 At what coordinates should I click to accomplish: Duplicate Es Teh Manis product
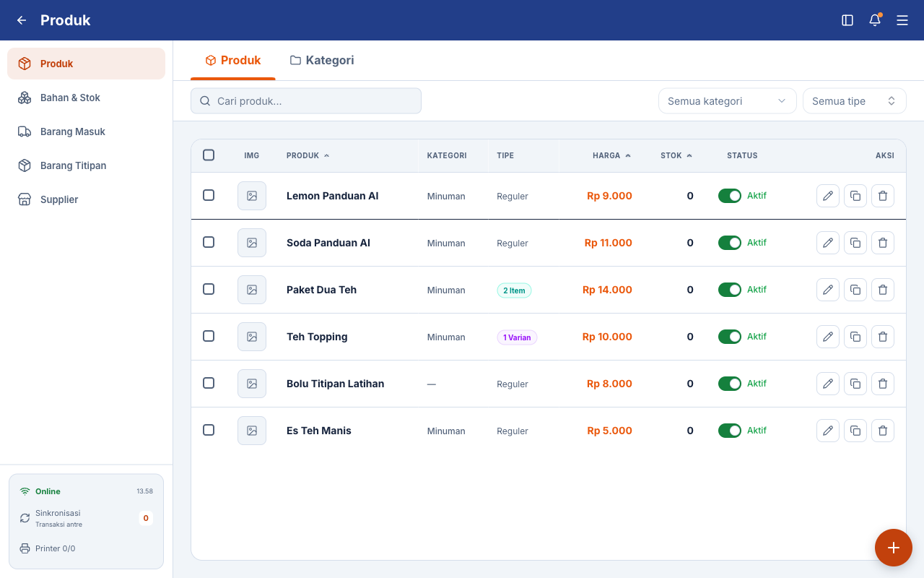point(855,431)
